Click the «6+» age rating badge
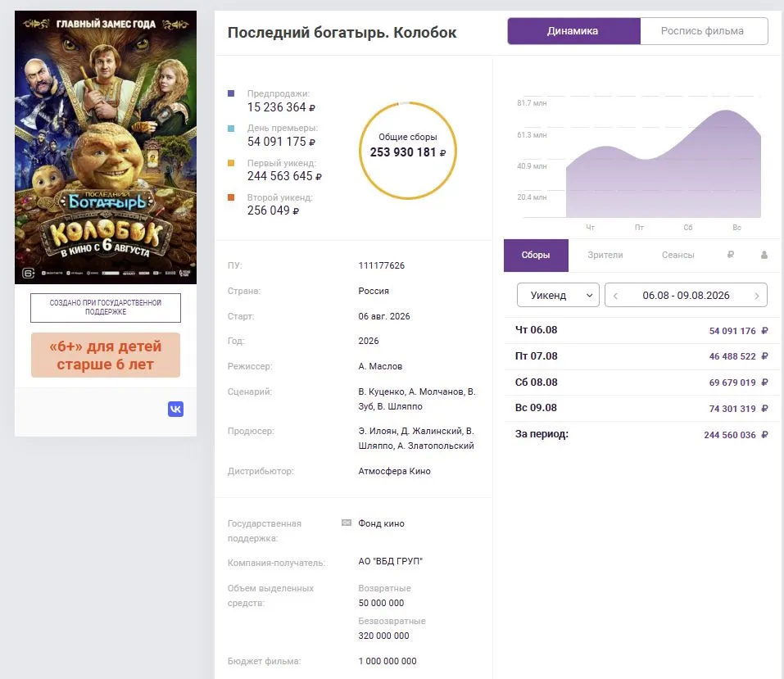 click(106, 355)
